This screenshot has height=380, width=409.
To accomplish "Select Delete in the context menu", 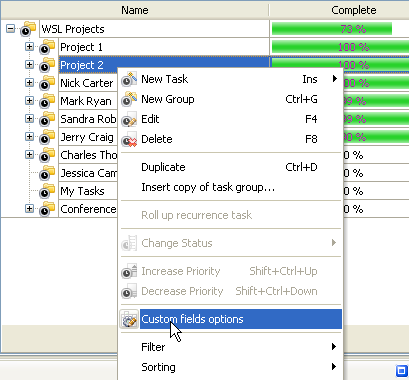I will (x=231, y=139).
